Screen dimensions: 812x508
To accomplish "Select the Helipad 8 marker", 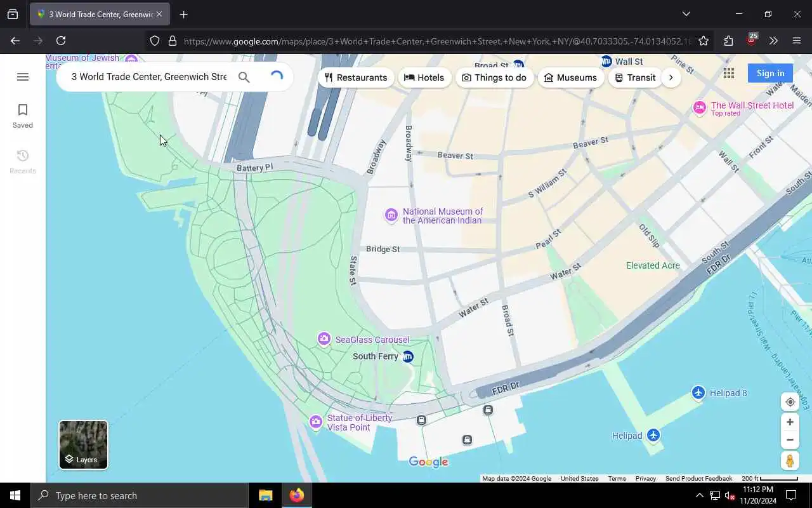I will pyautogui.click(x=698, y=393).
